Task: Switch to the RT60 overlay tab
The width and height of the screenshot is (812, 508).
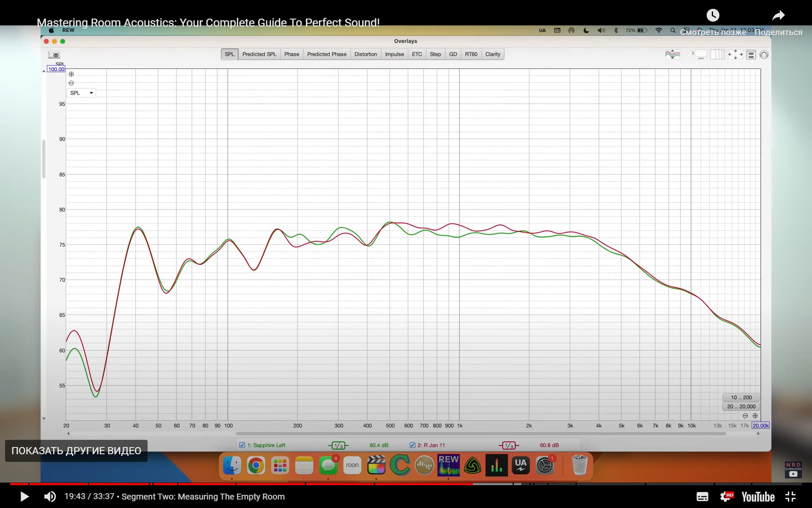Action: pyautogui.click(x=471, y=54)
